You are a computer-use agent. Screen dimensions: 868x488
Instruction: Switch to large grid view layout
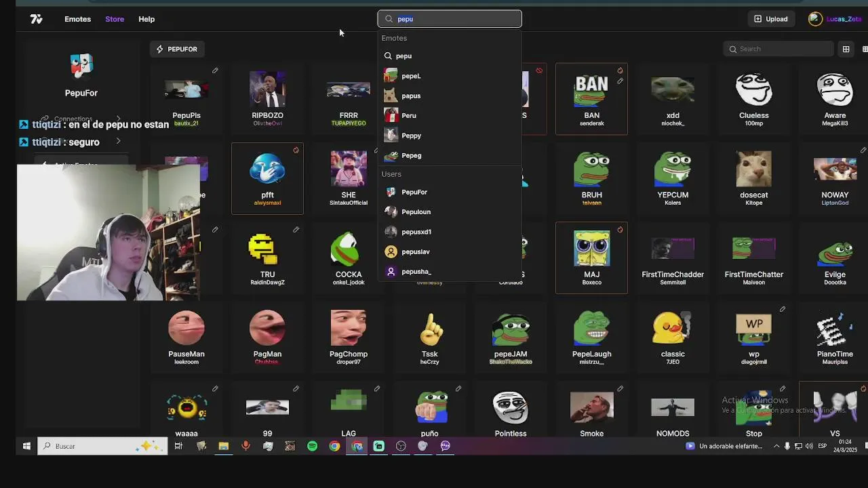846,49
